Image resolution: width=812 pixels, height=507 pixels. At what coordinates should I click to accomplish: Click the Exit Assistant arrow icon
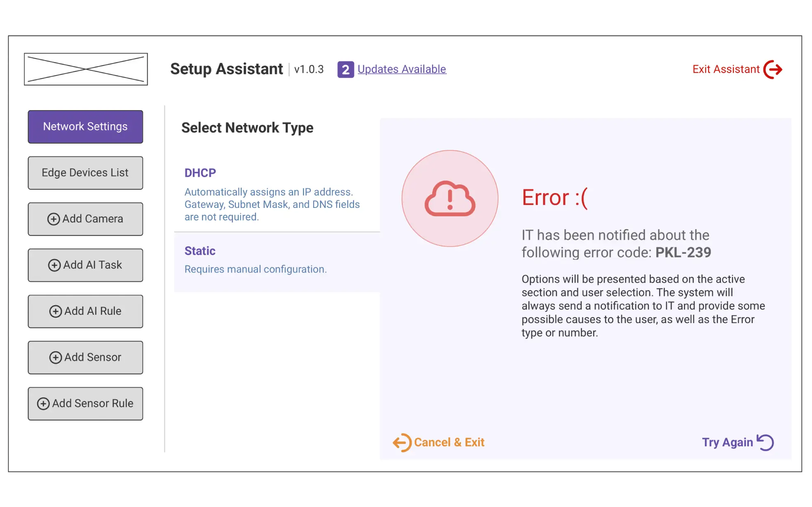pos(774,69)
